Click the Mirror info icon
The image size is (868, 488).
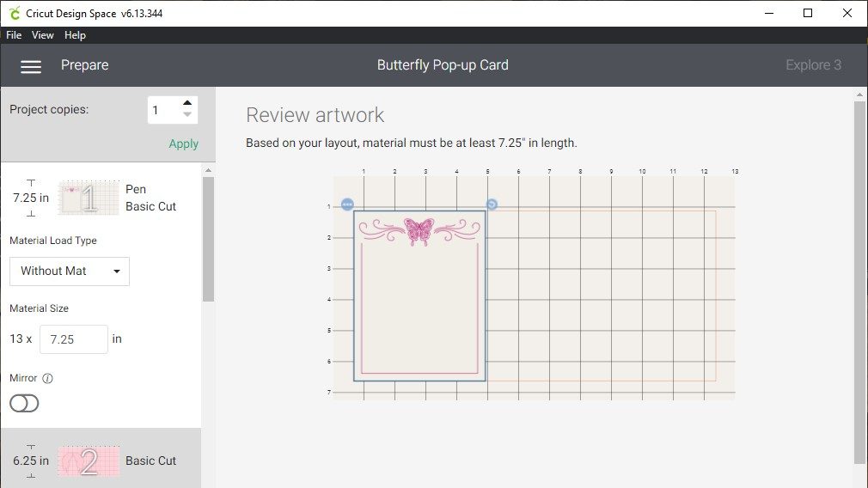coord(47,378)
